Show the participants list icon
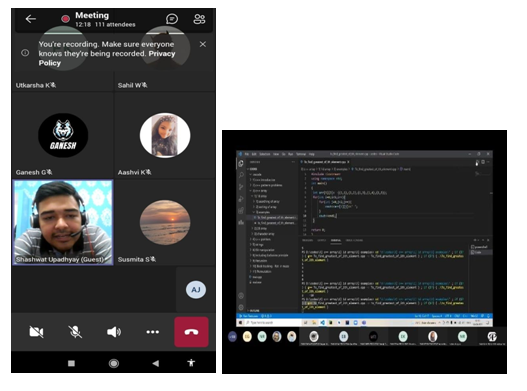 coord(199,19)
